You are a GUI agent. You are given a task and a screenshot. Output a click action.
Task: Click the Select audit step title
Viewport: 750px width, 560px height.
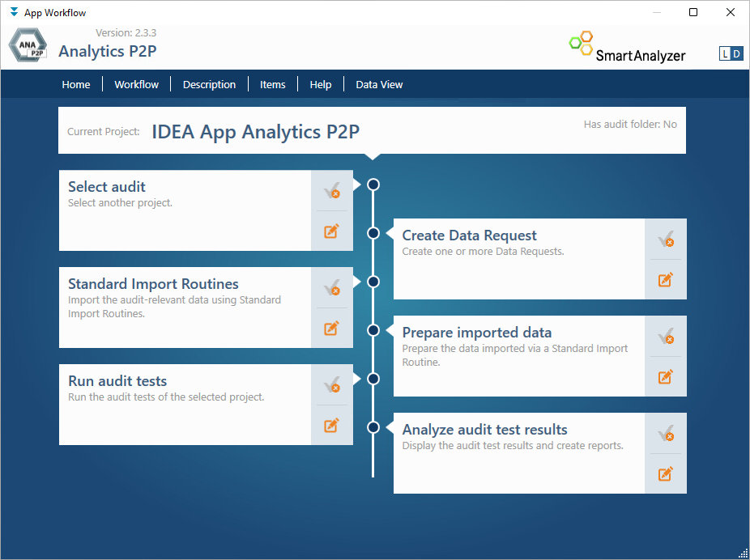click(x=107, y=187)
